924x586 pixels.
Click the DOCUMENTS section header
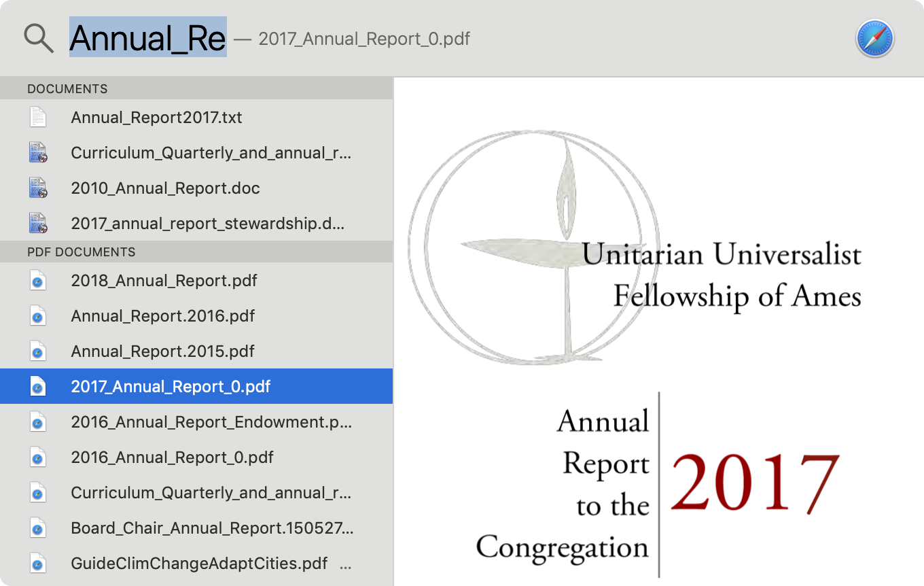coord(196,88)
